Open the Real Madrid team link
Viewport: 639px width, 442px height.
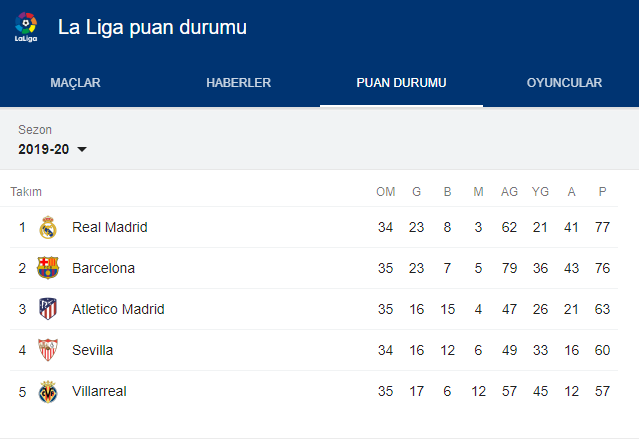[x=109, y=227]
